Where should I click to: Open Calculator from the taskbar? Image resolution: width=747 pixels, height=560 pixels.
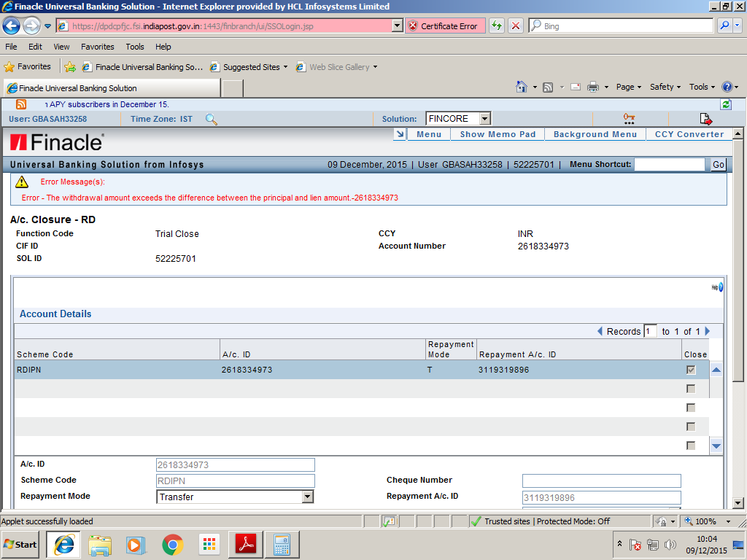click(282, 544)
